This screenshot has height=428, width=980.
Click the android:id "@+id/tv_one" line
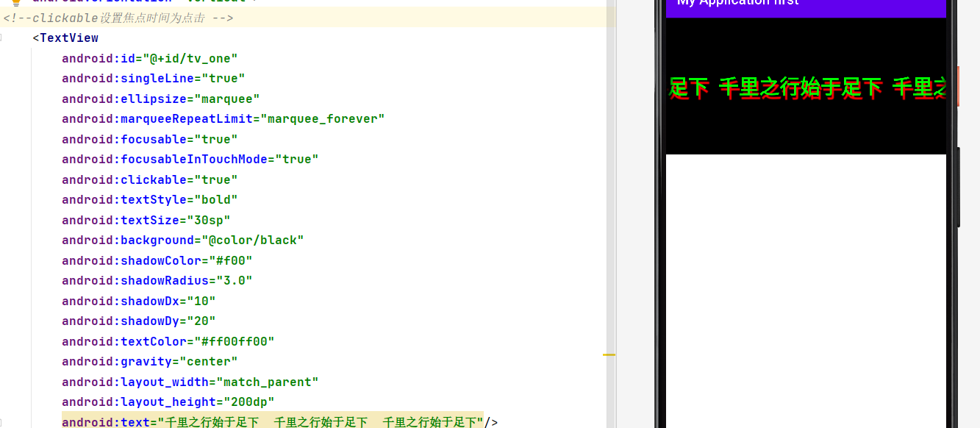click(150, 58)
